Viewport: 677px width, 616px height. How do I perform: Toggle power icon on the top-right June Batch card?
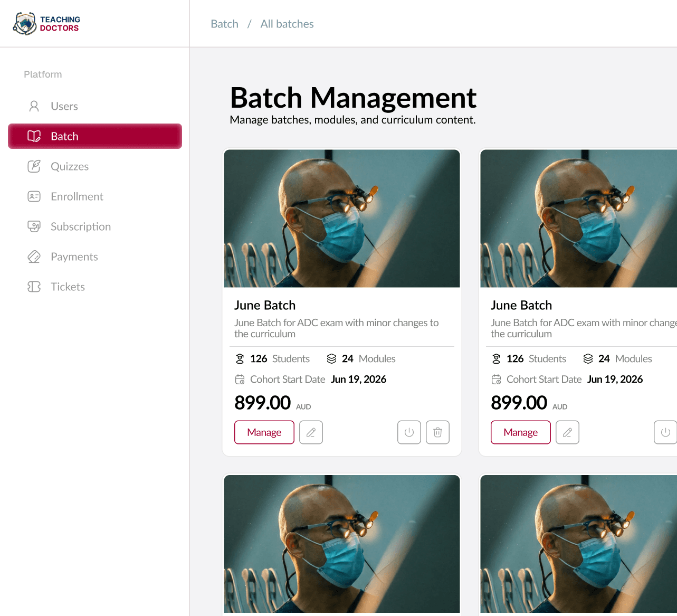pyautogui.click(x=665, y=432)
